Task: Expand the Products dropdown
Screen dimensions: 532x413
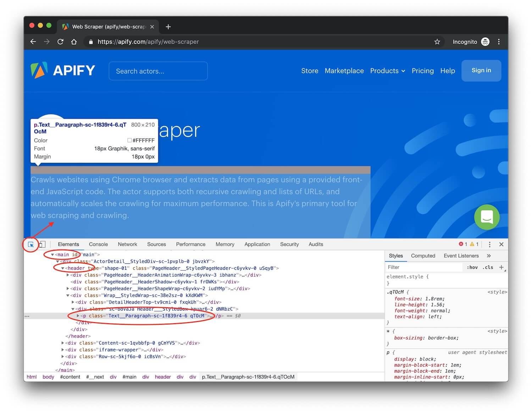Action: [388, 71]
